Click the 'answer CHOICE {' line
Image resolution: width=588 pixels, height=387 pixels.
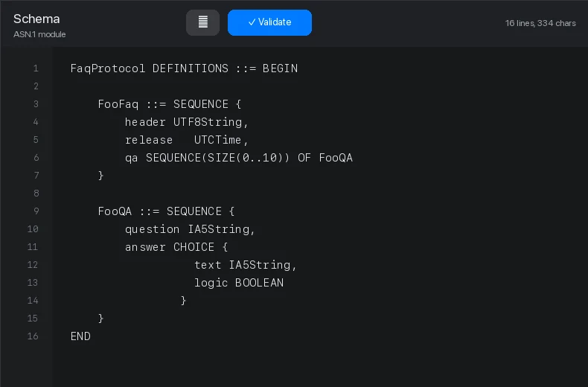click(176, 247)
